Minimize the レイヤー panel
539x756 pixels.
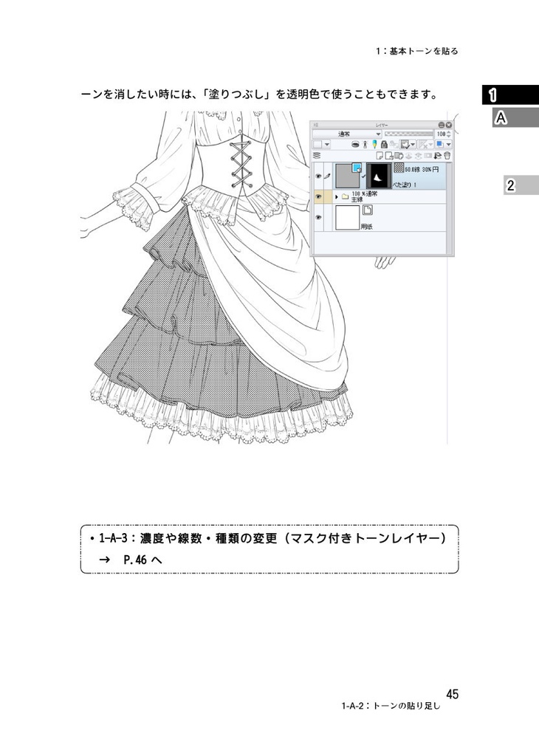click(441, 125)
